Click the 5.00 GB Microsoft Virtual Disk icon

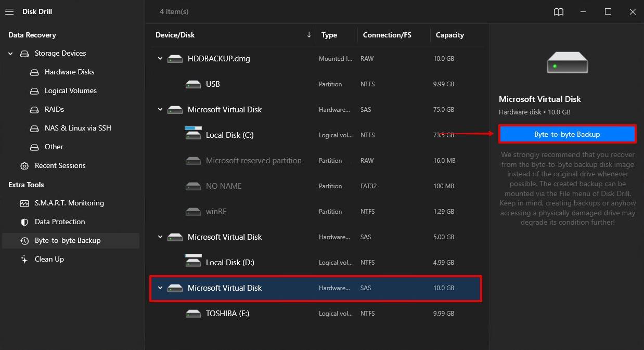coord(175,237)
